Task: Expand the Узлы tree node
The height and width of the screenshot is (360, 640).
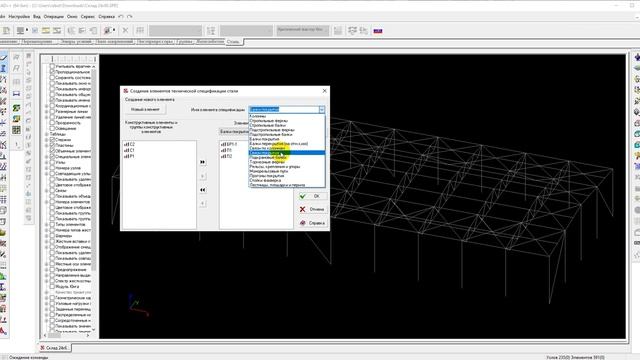Action: tap(47, 162)
